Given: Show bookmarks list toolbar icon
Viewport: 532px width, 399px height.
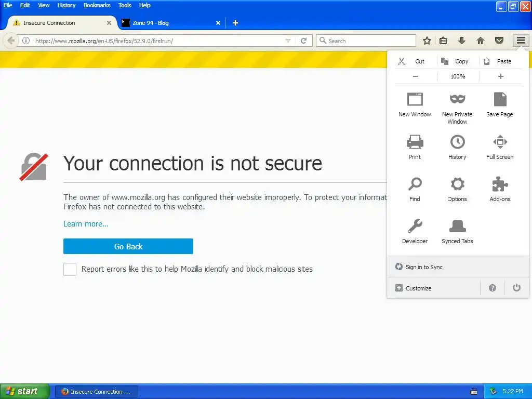Looking at the screenshot, I should [x=443, y=41].
